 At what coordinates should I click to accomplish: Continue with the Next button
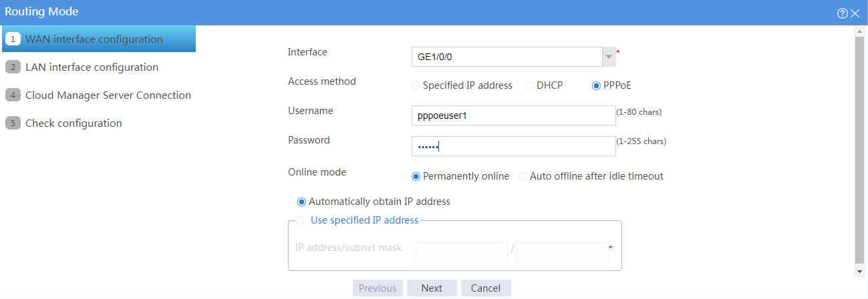tap(432, 288)
